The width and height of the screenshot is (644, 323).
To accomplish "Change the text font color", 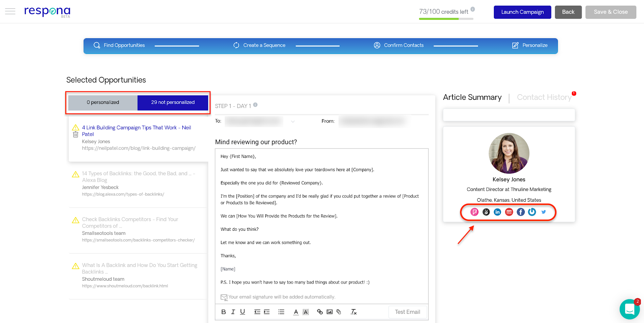I will point(296,312).
